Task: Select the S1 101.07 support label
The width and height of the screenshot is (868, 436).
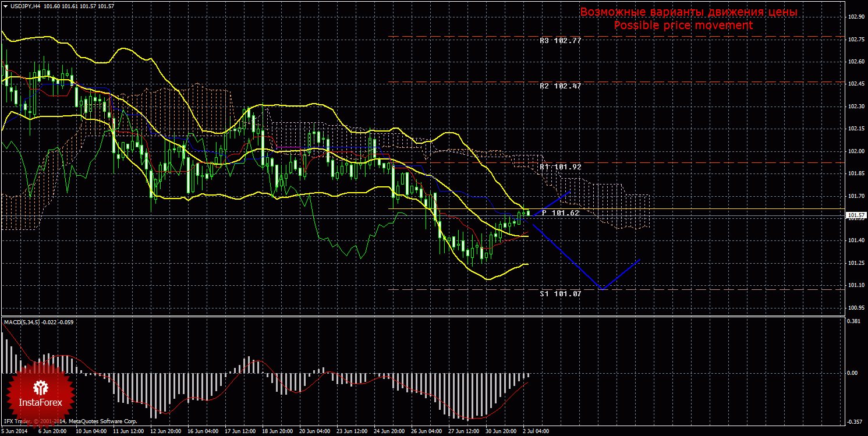Action: coord(560,294)
